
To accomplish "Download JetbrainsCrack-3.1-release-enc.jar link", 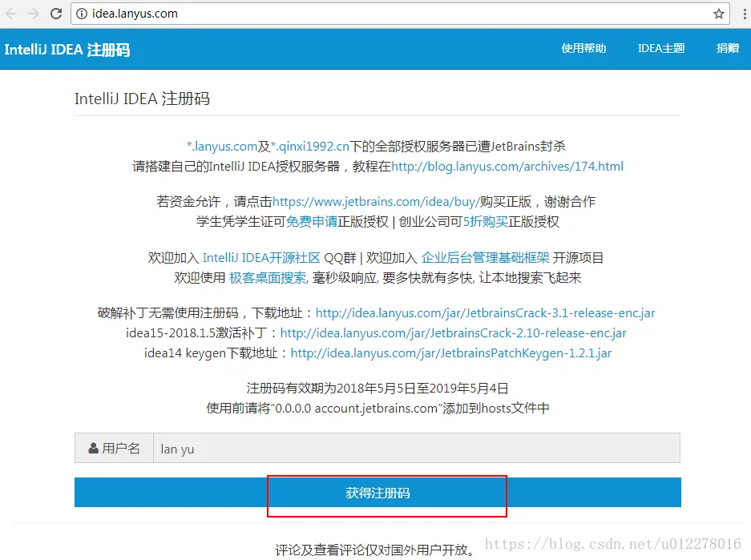I will [485, 313].
